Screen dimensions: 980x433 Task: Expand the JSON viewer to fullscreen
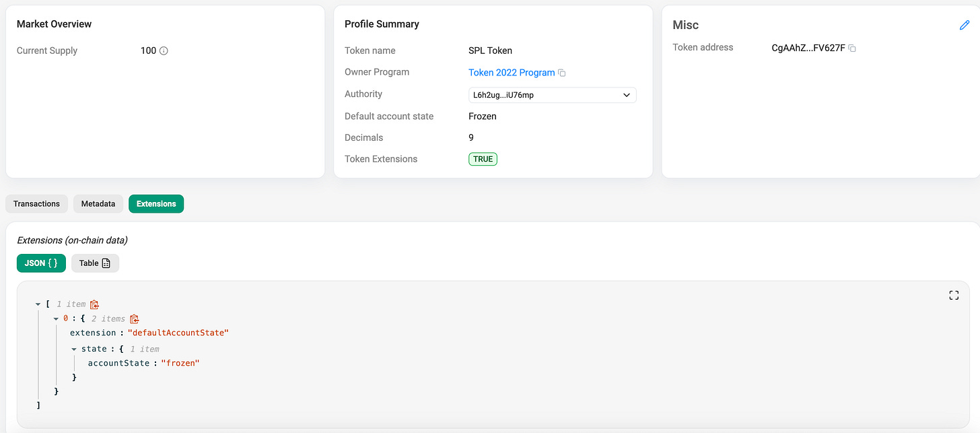coord(954,295)
